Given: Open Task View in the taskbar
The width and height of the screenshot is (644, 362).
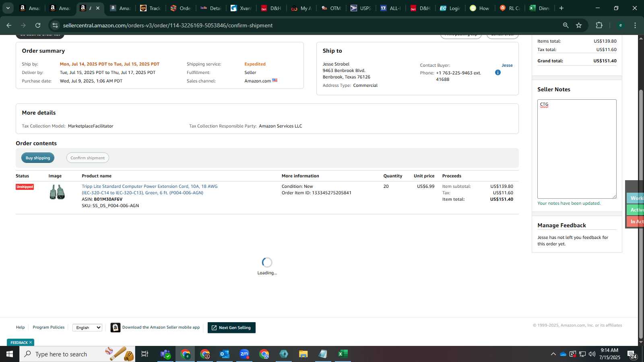Looking at the screenshot, I should (x=145, y=354).
